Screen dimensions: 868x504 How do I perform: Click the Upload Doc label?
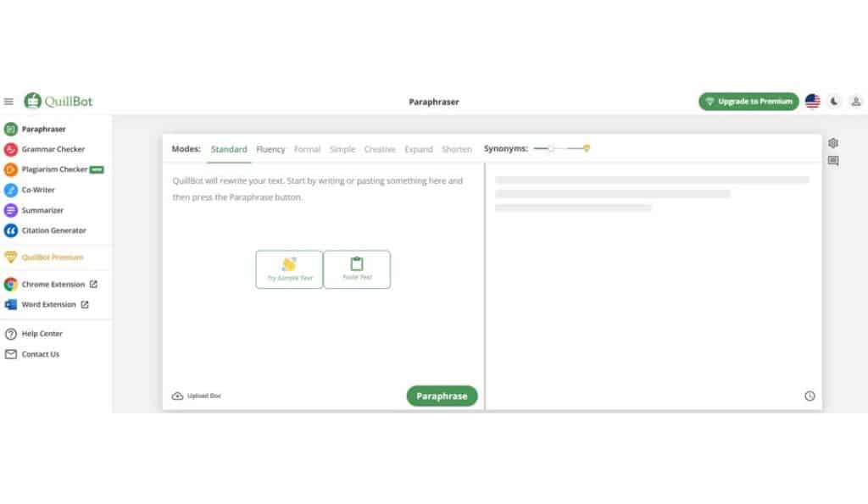204,396
